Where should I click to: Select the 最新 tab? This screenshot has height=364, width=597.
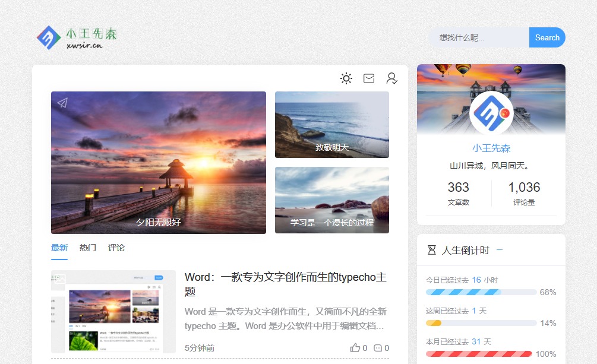tap(59, 248)
